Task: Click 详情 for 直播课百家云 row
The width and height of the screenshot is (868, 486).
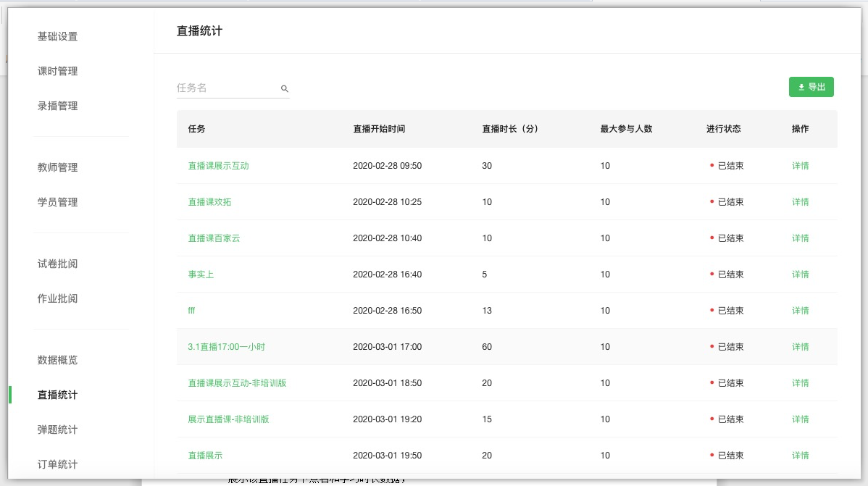Action: pos(800,238)
